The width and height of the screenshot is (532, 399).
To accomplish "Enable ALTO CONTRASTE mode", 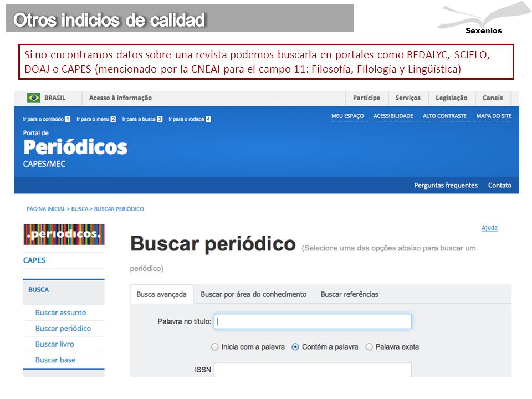I will point(444,116).
